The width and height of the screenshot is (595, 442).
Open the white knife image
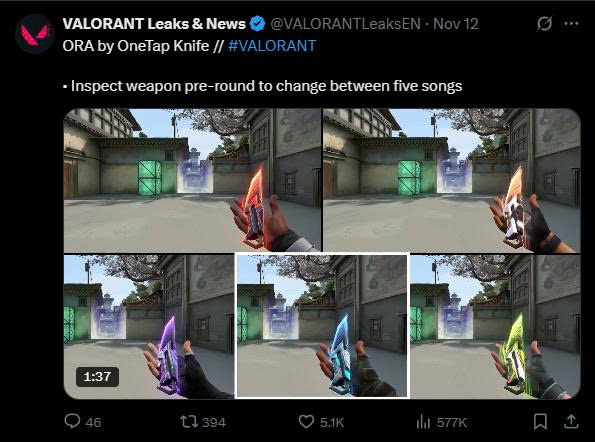click(x=452, y=180)
